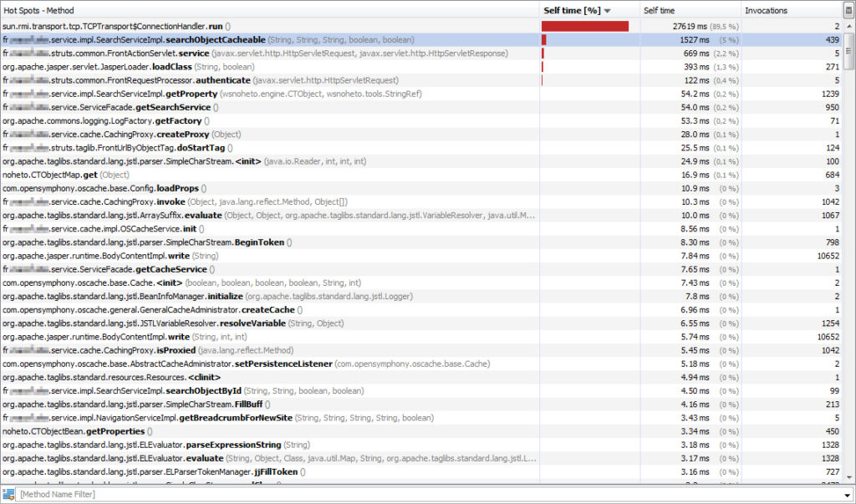The image size is (856, 504).
Task: Click the 53.3 ms self time cell
Action: 690,120
